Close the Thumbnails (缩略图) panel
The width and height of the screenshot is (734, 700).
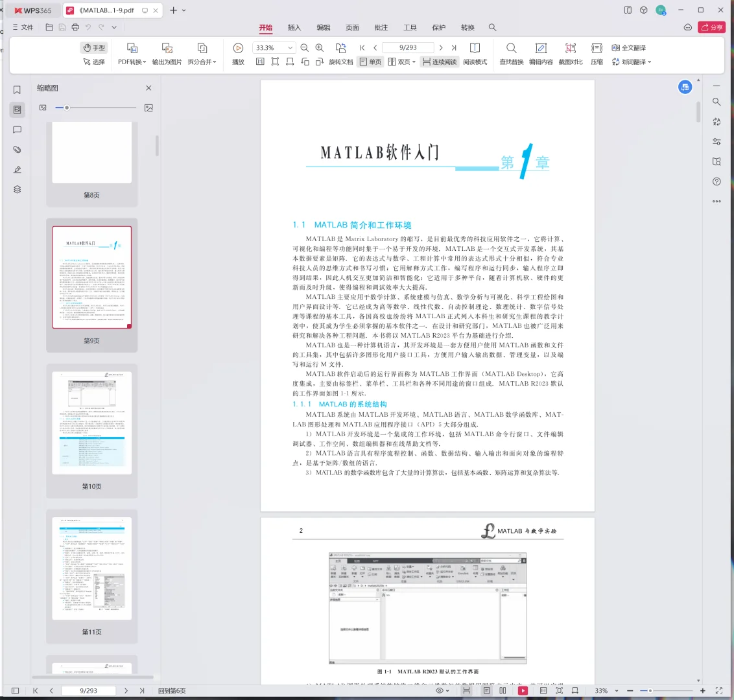point(148,88)
